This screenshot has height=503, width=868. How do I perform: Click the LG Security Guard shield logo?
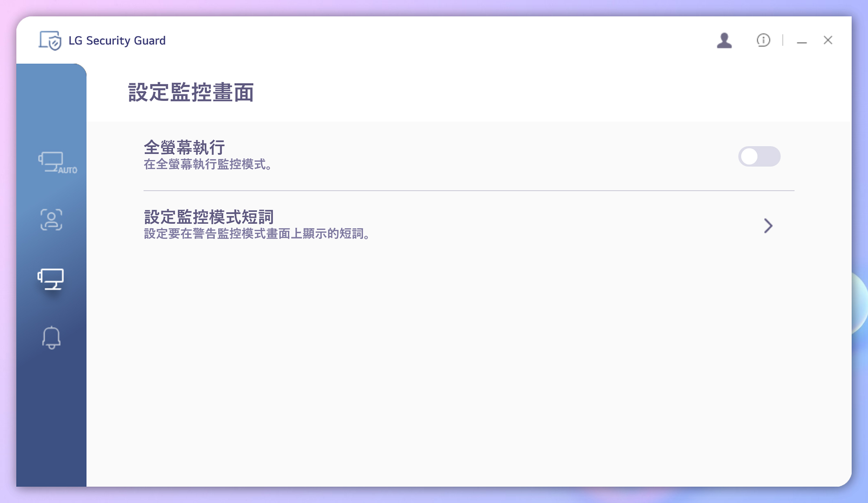tap(50, 40)
